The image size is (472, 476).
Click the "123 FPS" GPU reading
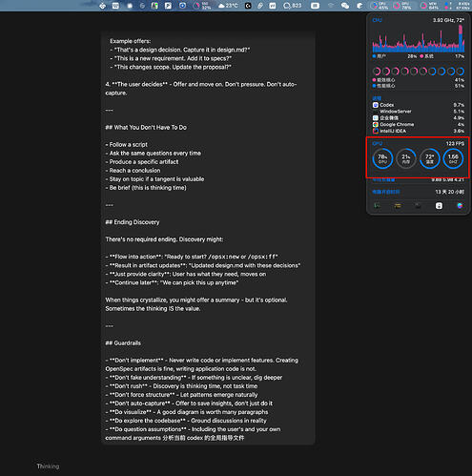[x=455, y=144]
